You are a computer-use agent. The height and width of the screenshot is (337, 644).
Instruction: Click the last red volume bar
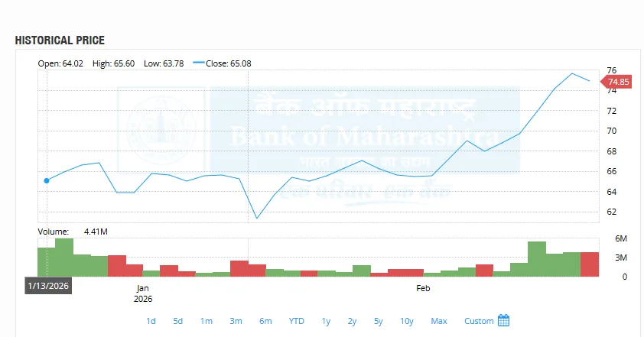coord(590,264)
